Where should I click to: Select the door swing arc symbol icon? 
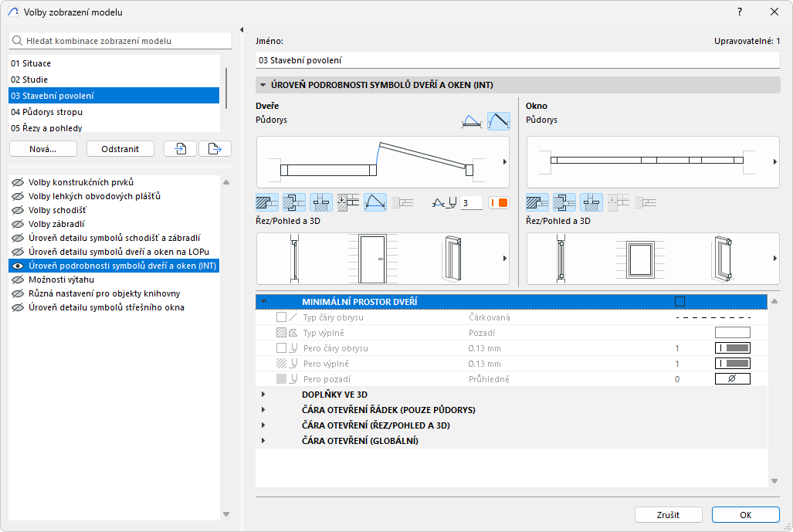point(471,120)
